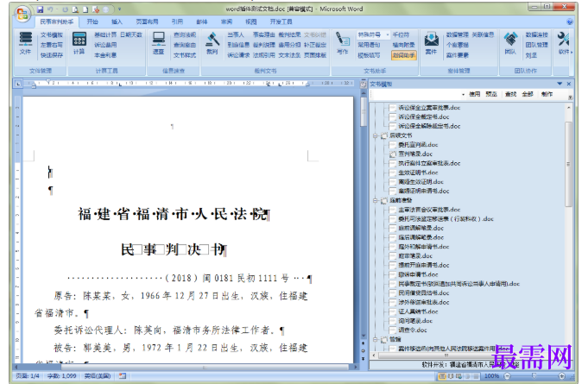Select 委托宣判函.doc in the tree
This screenshot has width=588, height=384.
(418, 145)
